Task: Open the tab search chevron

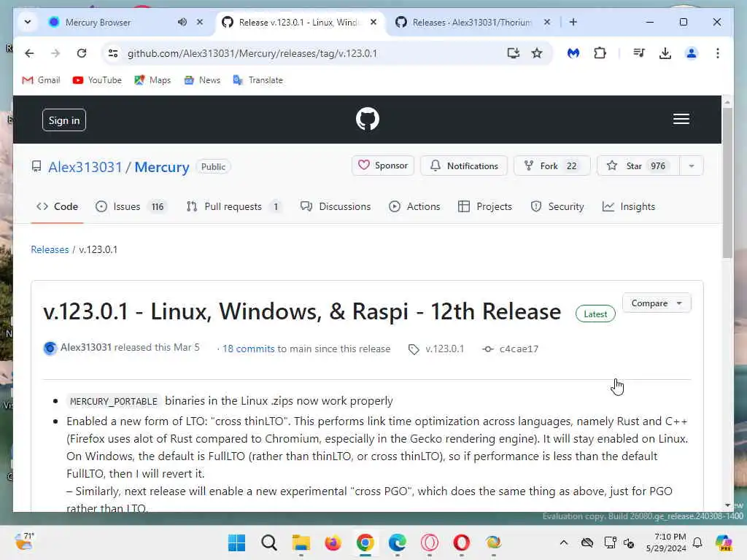Action: click(28, 22)
